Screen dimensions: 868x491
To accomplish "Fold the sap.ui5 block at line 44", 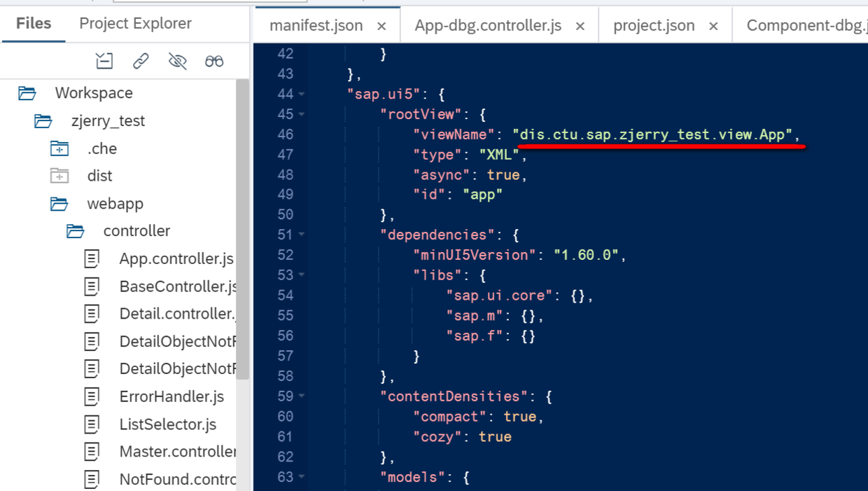I will pyautogui.click(x=302, y=94).
